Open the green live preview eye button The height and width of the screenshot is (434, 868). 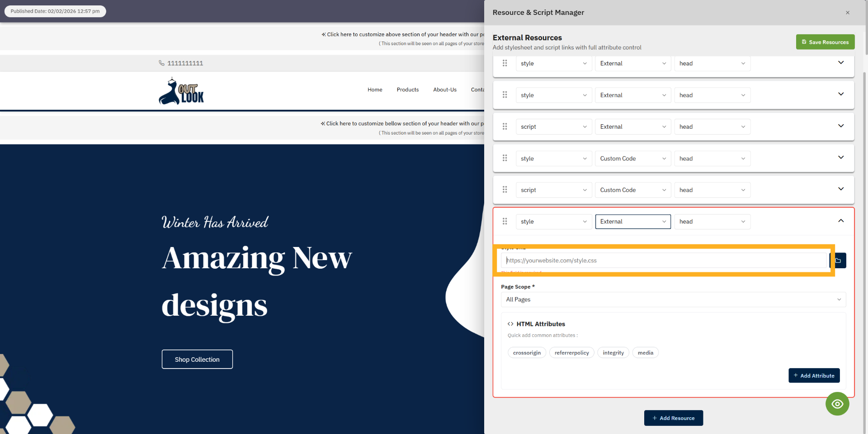tap(837, 404)
